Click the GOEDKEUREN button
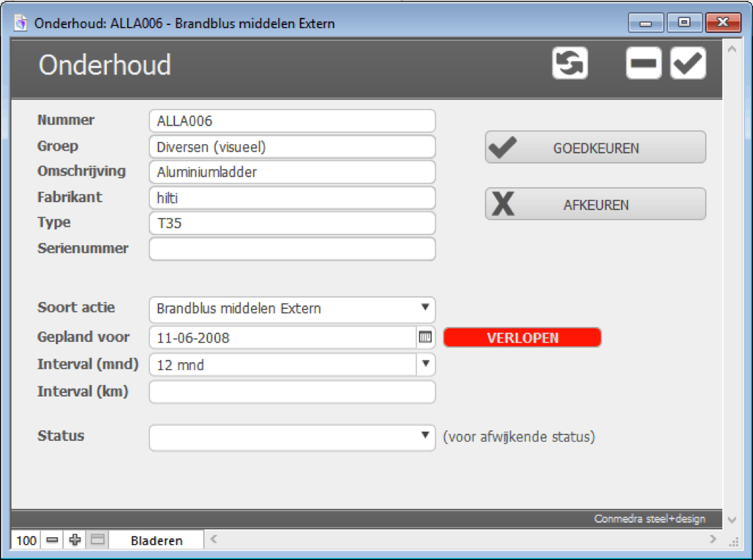The height and width of the screenshot is (560, 753). pyautogui.click(x=595, y=147)
